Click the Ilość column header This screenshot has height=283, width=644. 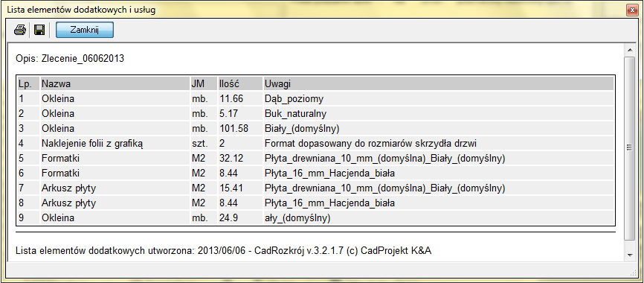240,84
